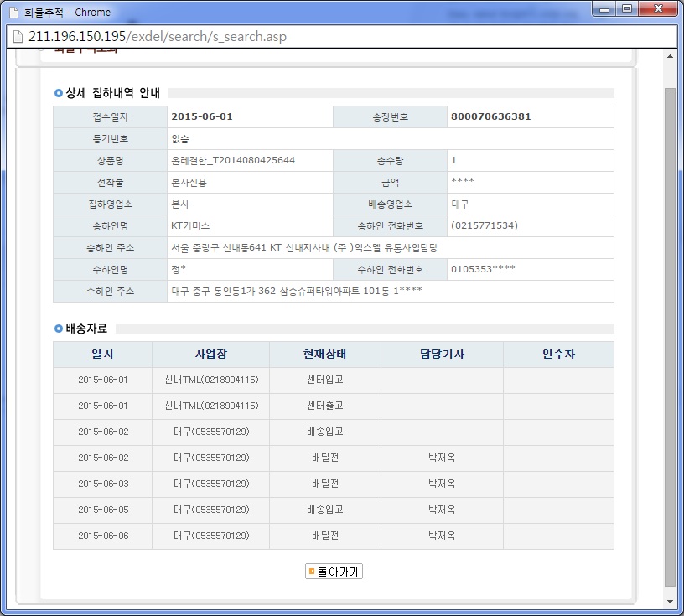
Task: Click the bullet icon beside 배송자료 heading
Action: tap(58, 329)
